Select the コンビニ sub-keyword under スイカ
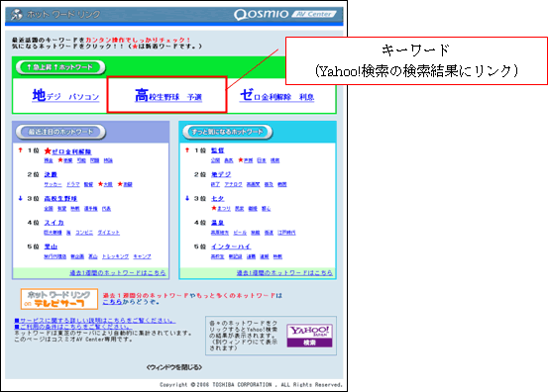548x392 pixels. click(84, 233)
